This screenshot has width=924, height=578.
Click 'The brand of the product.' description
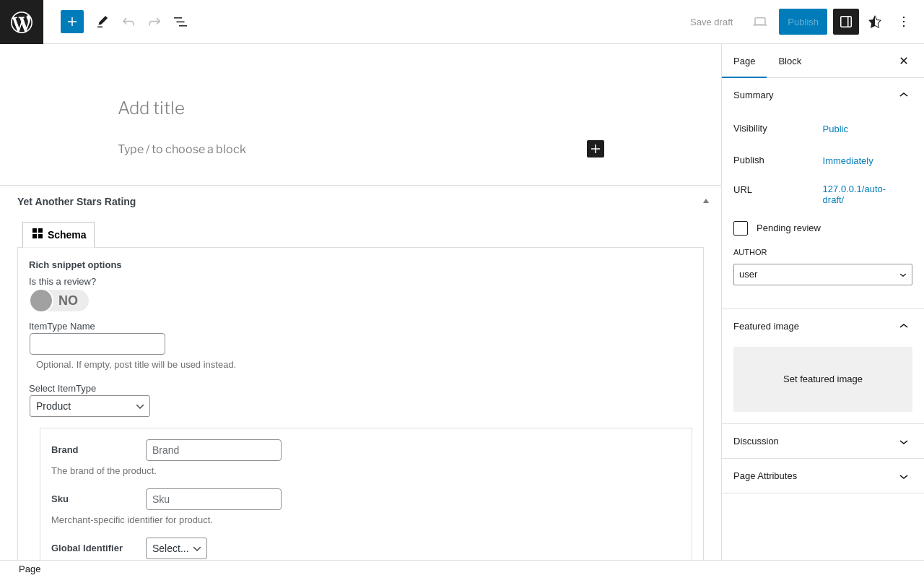[x=104, y=470]
